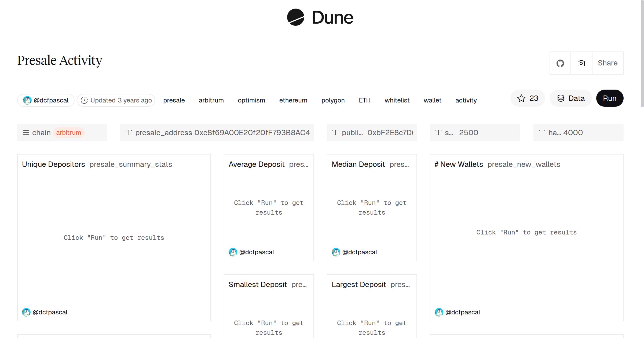Click the @dcfpascal avatar in the header
Viewport: 644px width, 338px height.
28,100
